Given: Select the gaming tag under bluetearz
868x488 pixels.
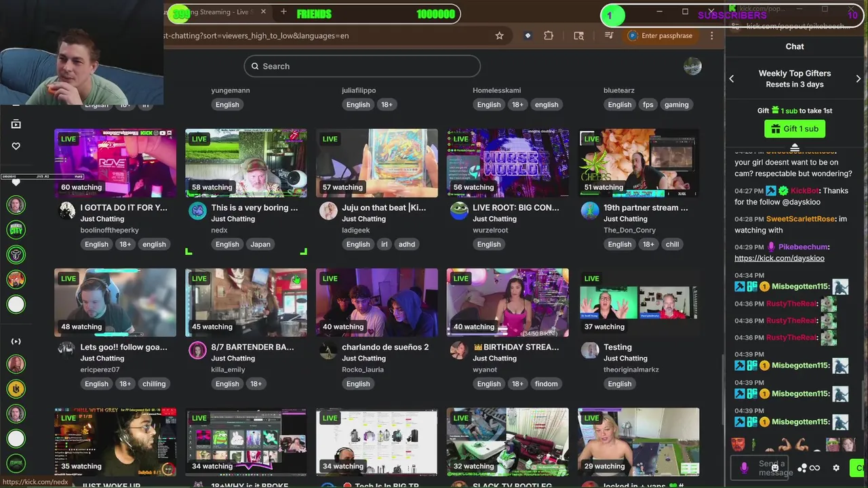Looking at the screenshot, I should pos(677,104).
